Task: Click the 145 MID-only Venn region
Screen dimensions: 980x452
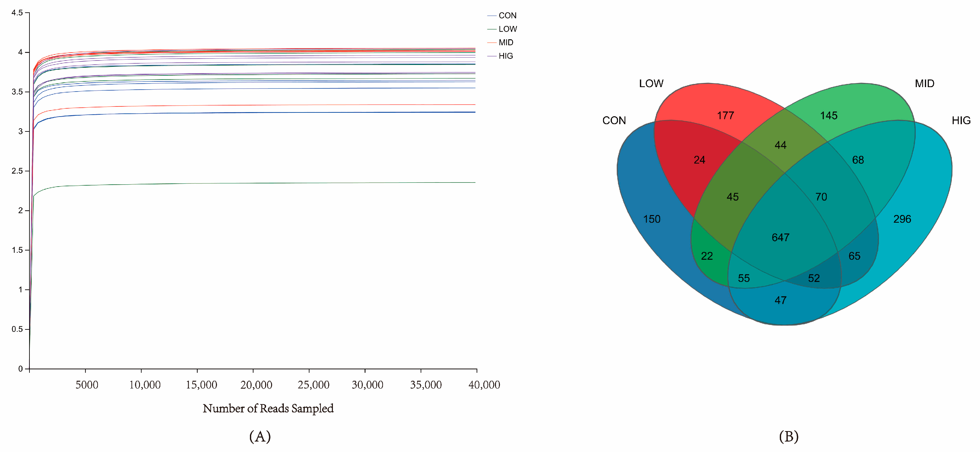Action: (x=829, y=116)
